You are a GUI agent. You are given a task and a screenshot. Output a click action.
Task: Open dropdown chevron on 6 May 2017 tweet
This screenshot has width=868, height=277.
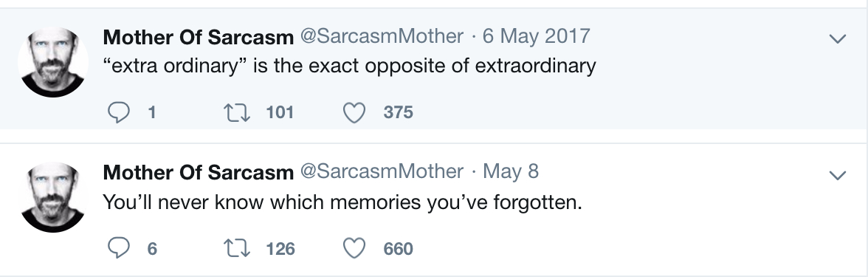[x=838, y=38]
